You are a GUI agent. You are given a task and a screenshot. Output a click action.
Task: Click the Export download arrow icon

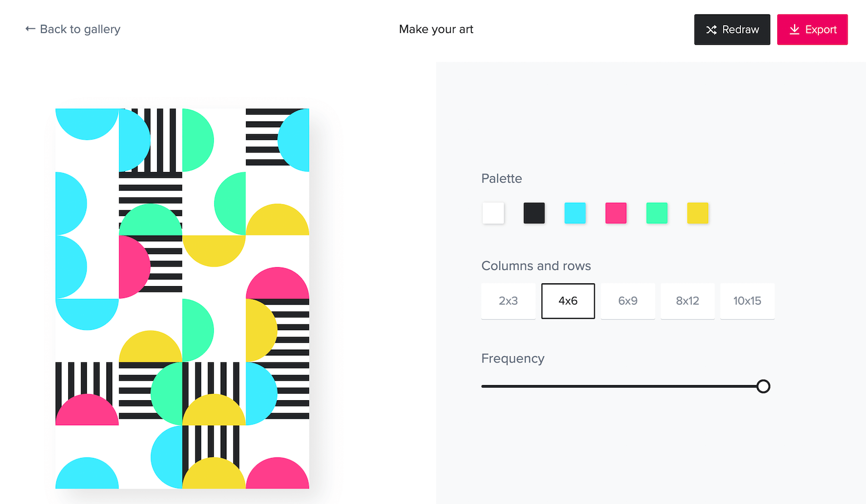coord(794,30)
